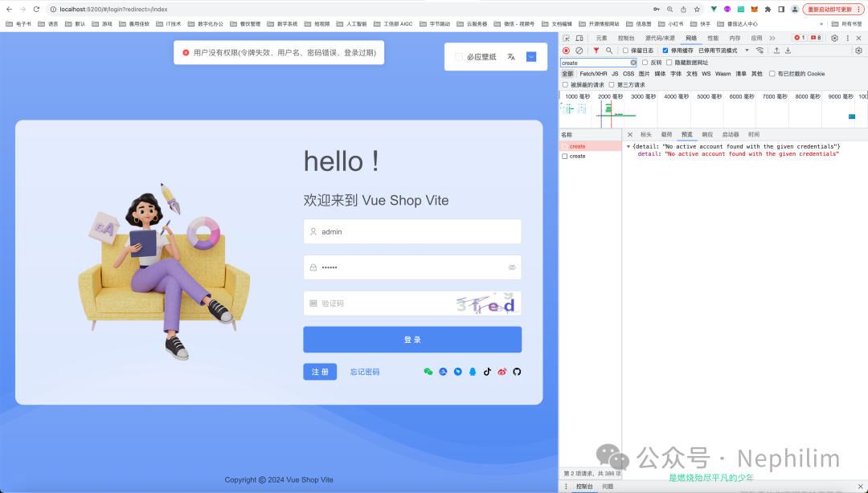Screen dimensions: 868x493
Task: Filter requests by Fetch/XHR type
Action: (x=593, y=74)
